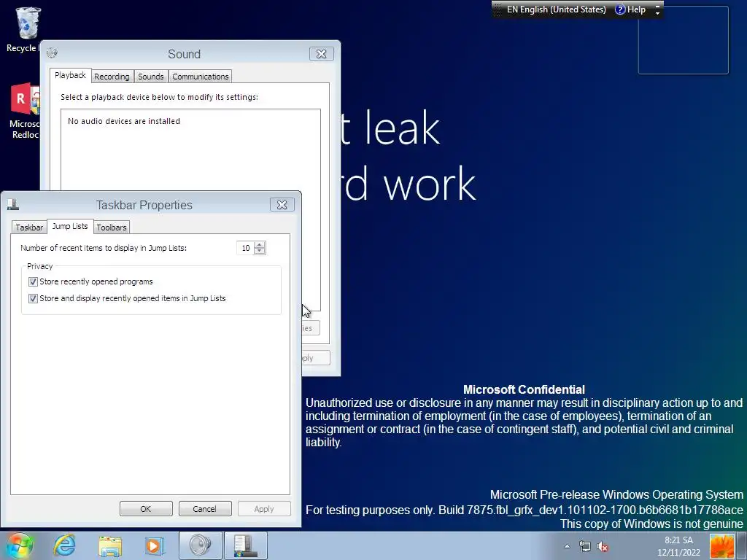Viewport: 747px width, 560px height.
Task: Close the Taskbar Properties window
Action: 282,205
